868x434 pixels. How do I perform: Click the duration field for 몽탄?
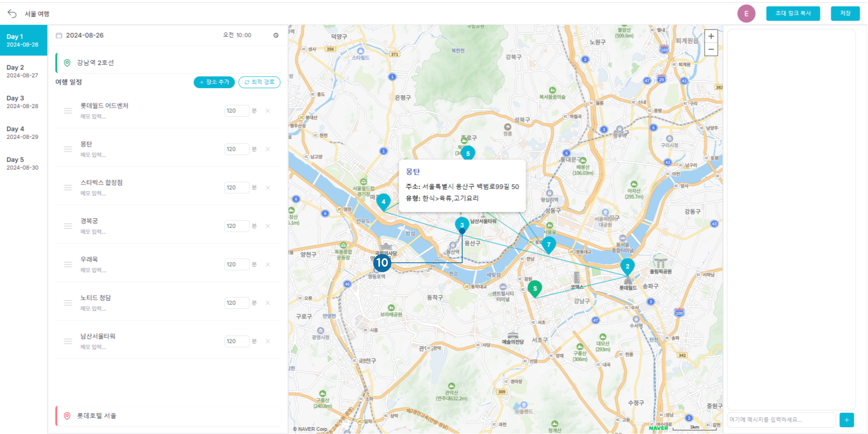click(x=237, y=149)
